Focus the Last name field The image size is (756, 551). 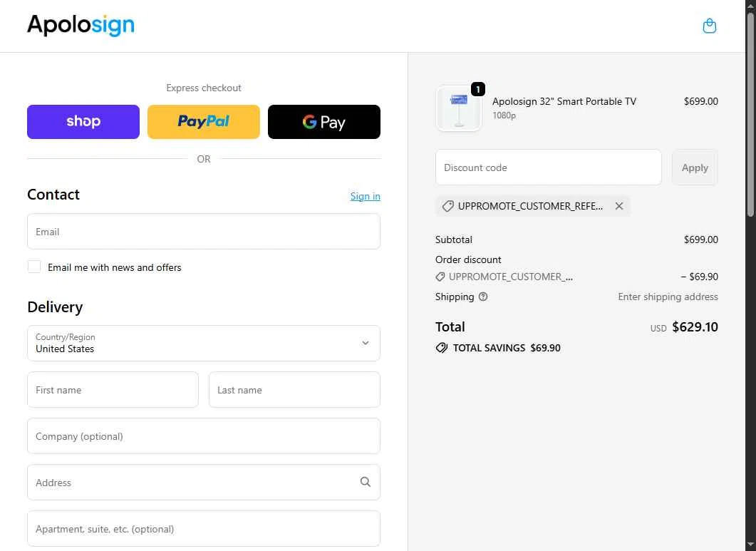coord(294,389)
